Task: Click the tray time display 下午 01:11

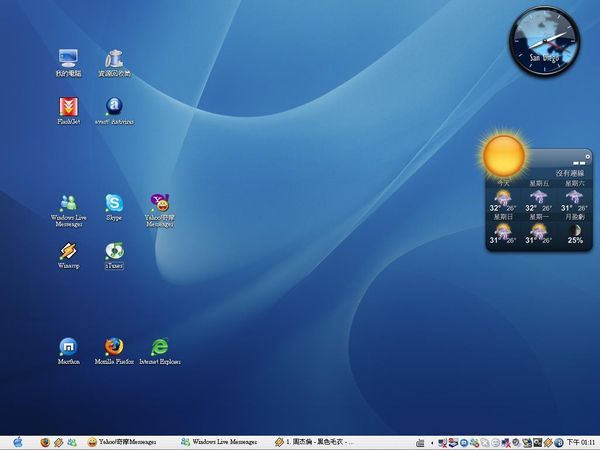Action: point(580,443)
